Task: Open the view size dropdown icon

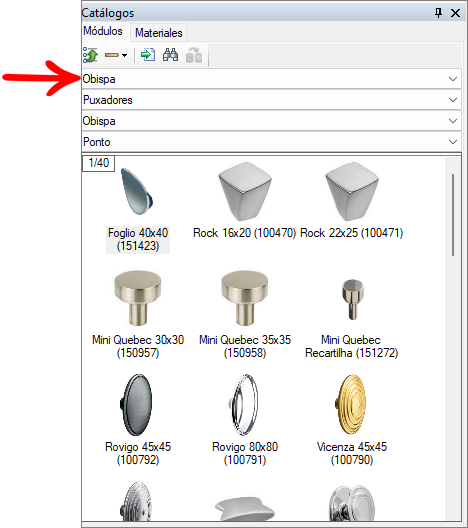Action: pos(116,55)
